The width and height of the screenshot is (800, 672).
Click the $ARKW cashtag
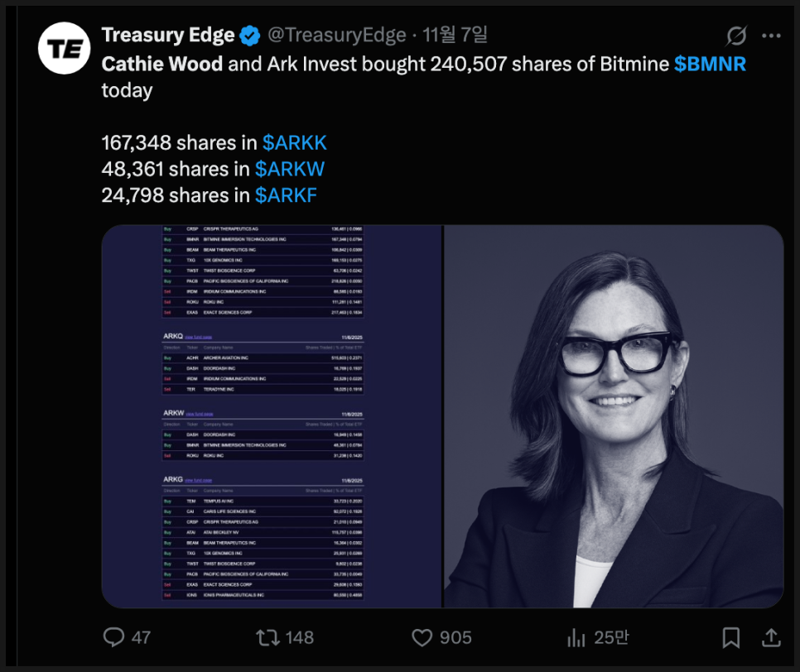289,169
